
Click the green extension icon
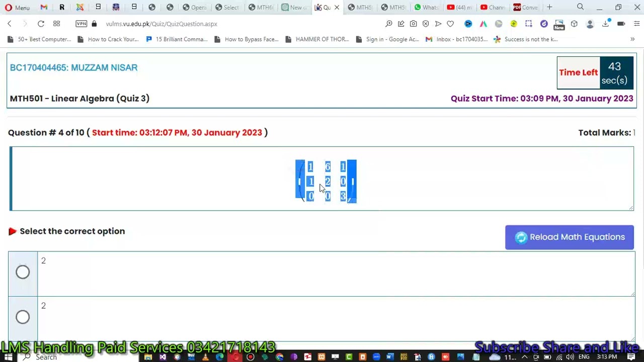pos(514,24)
